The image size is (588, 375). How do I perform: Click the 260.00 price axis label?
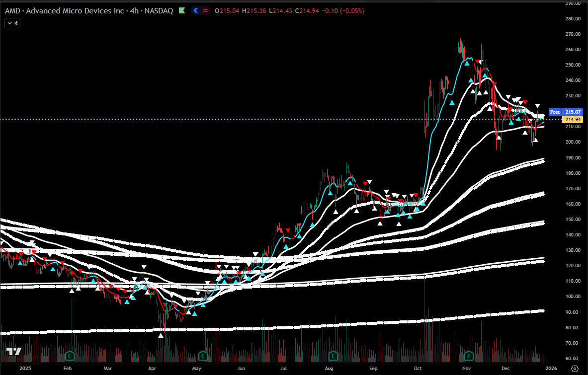click(x=573, y=50)
